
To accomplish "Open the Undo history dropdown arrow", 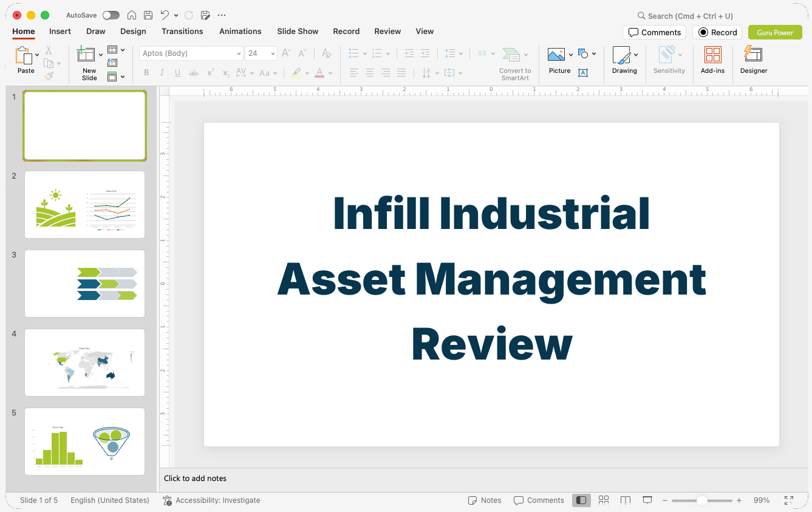I will point(176,15).
